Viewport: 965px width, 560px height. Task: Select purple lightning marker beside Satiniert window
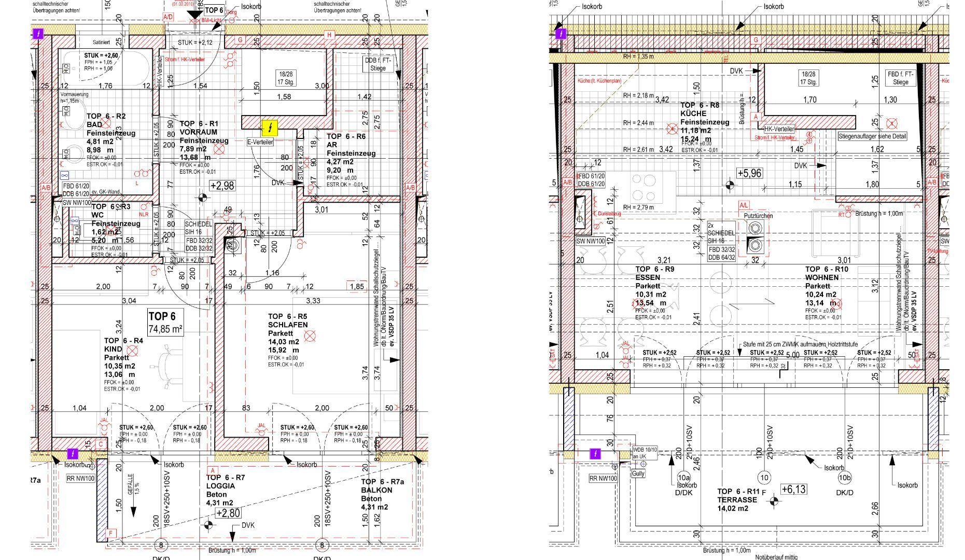tap(38, 34)
